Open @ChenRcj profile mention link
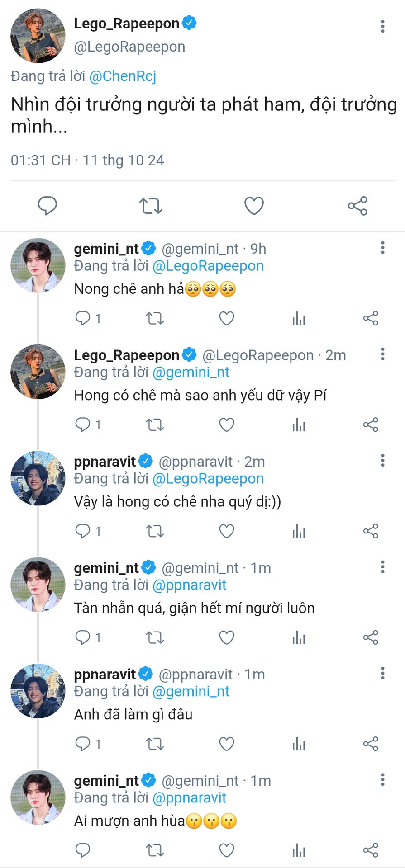This screenshot has width=405, height=868. 123,76
